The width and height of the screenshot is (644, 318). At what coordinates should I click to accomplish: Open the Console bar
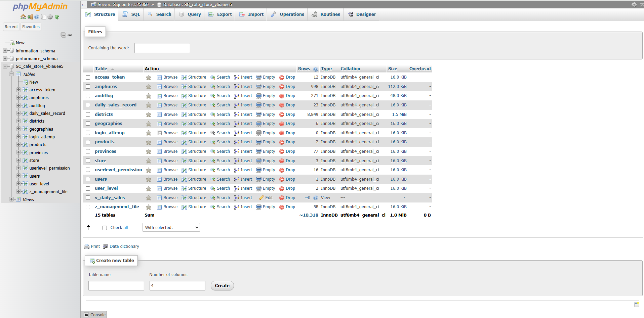tap(95, 315)
